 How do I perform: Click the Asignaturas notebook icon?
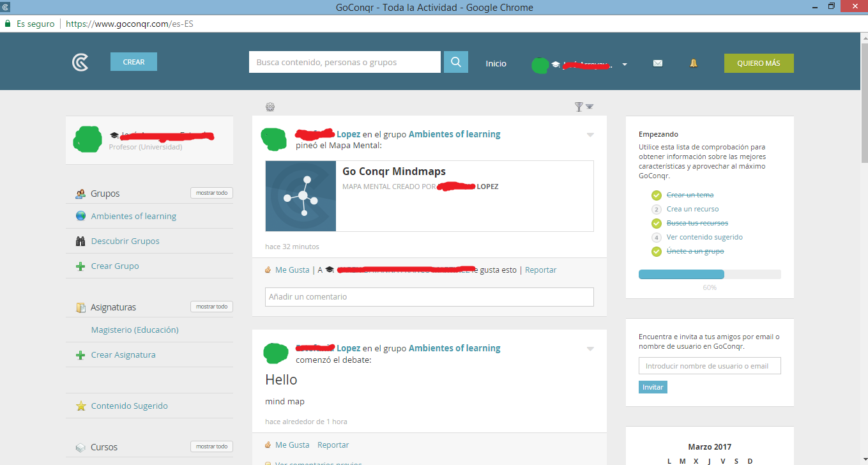[x=80, y=307]
